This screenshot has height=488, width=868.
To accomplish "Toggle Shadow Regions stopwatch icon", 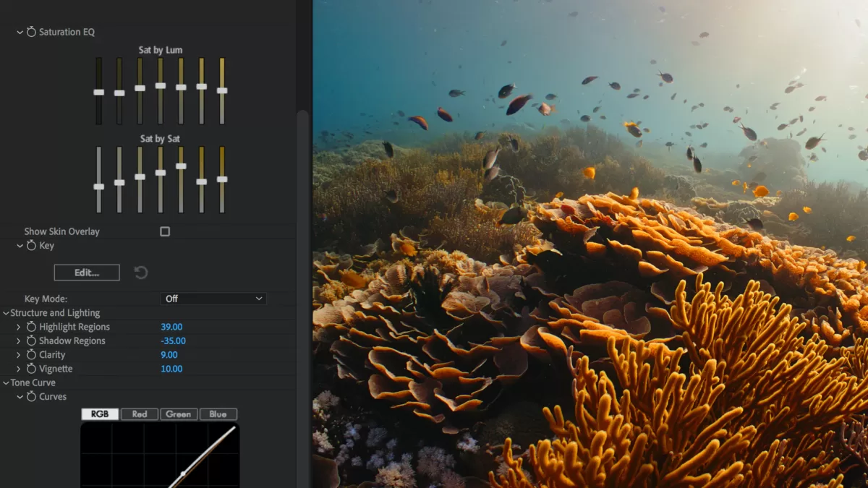I will pos(31,341).
